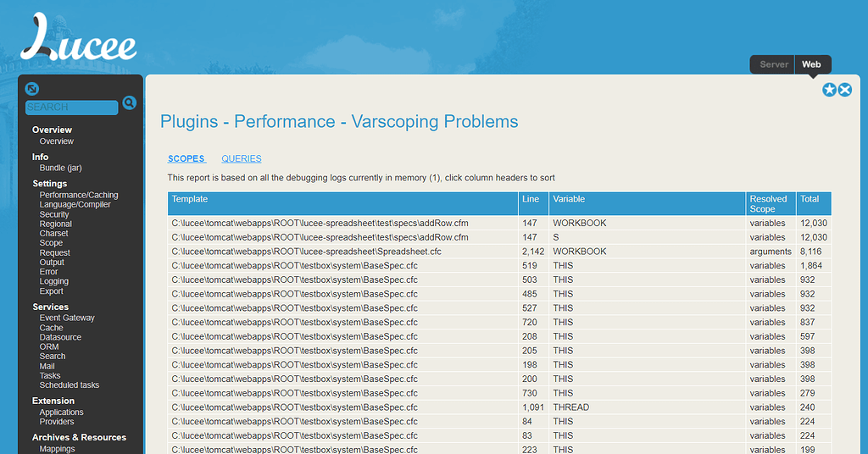Open Search service page
The image size is (868, 454).
point(53,356)
